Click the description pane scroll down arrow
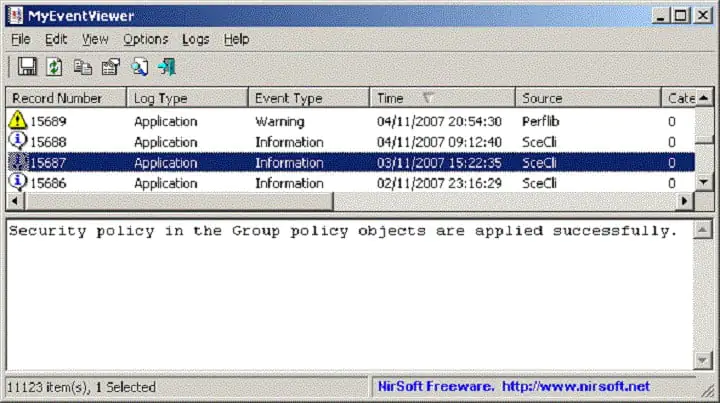This screenshot has width=720, height=403. click(x=703, y=360)
